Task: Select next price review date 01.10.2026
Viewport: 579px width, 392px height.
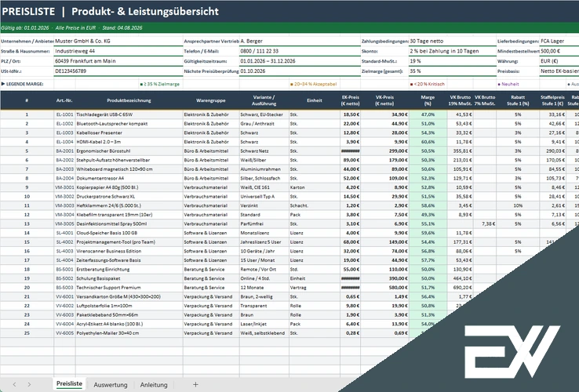Action: tap(300, 71)
